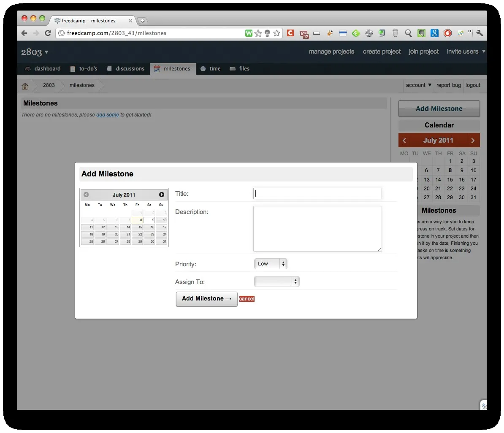Screen dimensions: 504x433
Task: Click into the Description text area
Action: tap(317, 229)
